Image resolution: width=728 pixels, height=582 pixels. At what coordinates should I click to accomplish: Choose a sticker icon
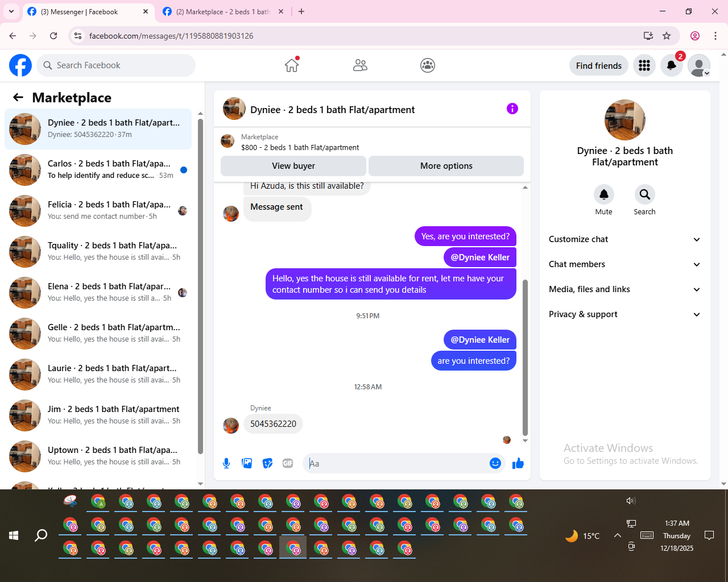[x=267, y=463]
